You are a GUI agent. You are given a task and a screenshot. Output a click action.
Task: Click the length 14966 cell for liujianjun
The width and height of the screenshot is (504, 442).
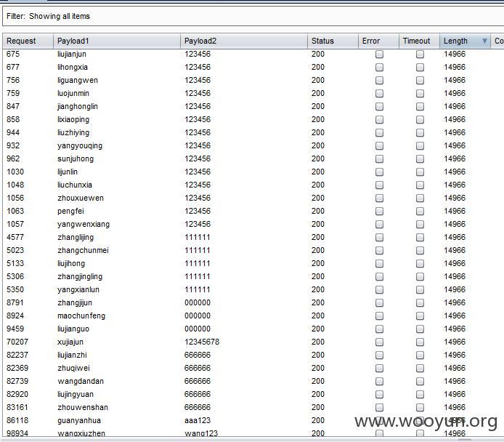pyautogui.click(x=455, y=54)
